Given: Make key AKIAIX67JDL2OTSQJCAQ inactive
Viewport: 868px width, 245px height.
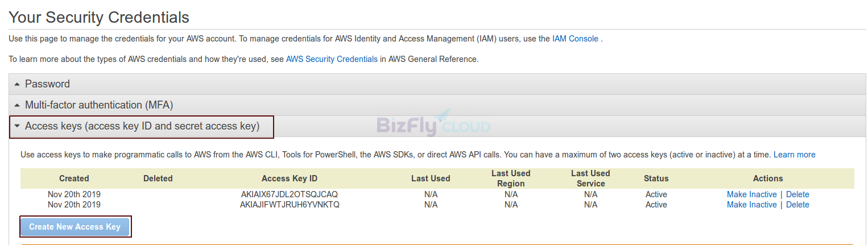Looking at the screenshot, I should 751,194.
